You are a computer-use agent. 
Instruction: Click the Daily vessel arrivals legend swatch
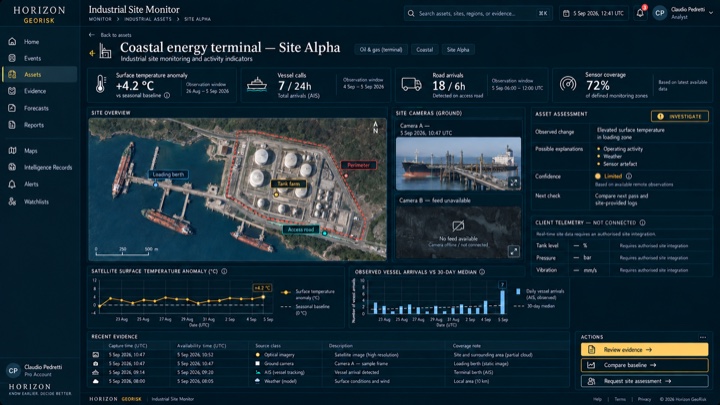coord(518,291)
